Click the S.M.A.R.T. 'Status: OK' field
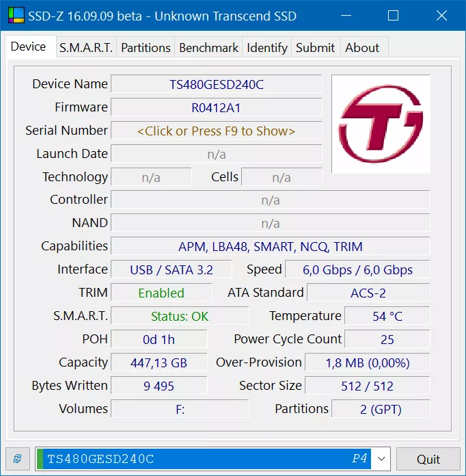Viewport: 466px width, 476px height. coord(180,316)
